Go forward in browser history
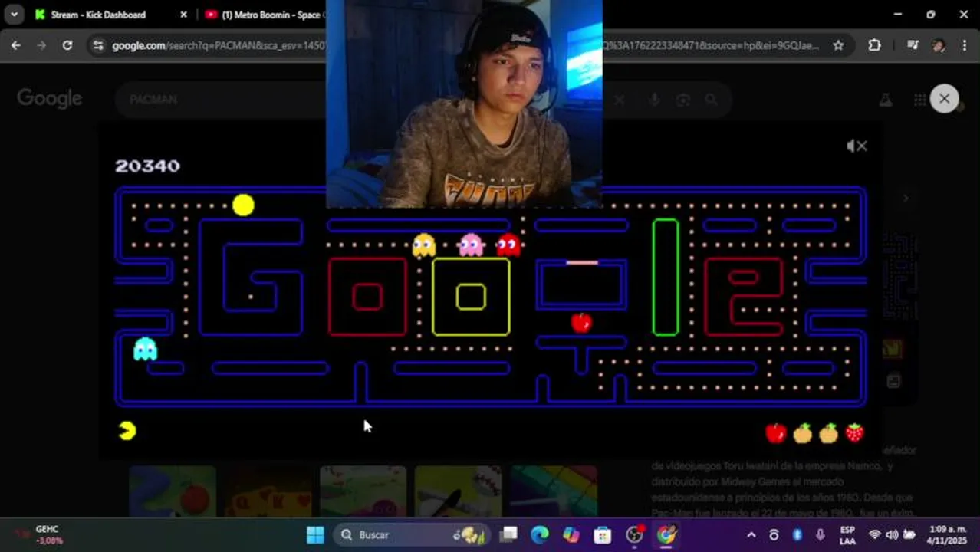The height and width of the screenshot is (552, 980). tap(41, 45)
